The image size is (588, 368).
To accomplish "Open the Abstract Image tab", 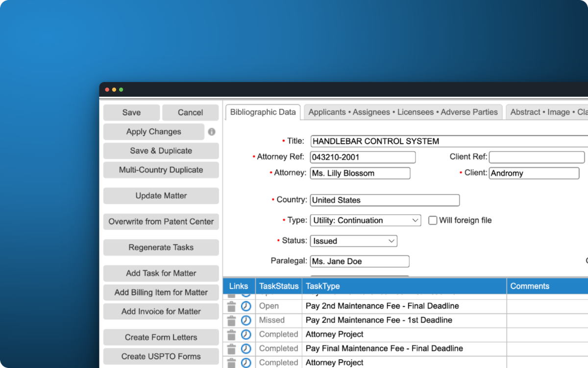I will pos(546,112).
